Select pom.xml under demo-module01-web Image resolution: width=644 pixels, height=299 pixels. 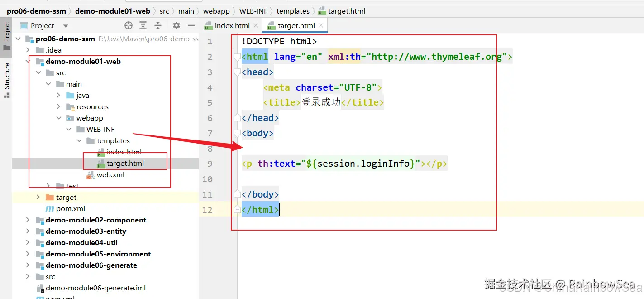click(x=71, y=209)
